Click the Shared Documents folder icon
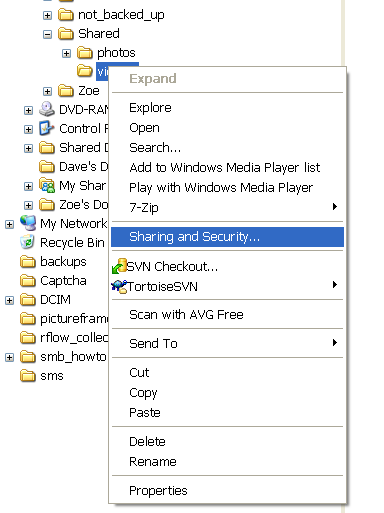384x513 pixels. [47, 148]
